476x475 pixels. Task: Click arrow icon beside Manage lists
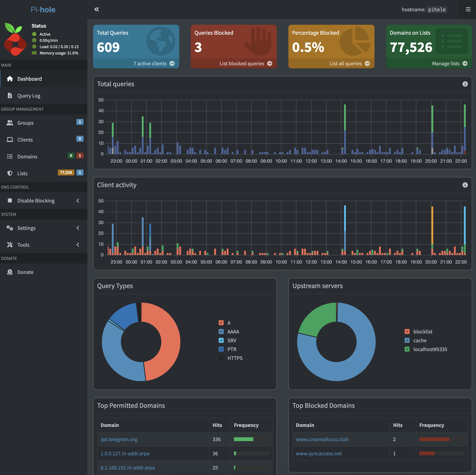465,64
